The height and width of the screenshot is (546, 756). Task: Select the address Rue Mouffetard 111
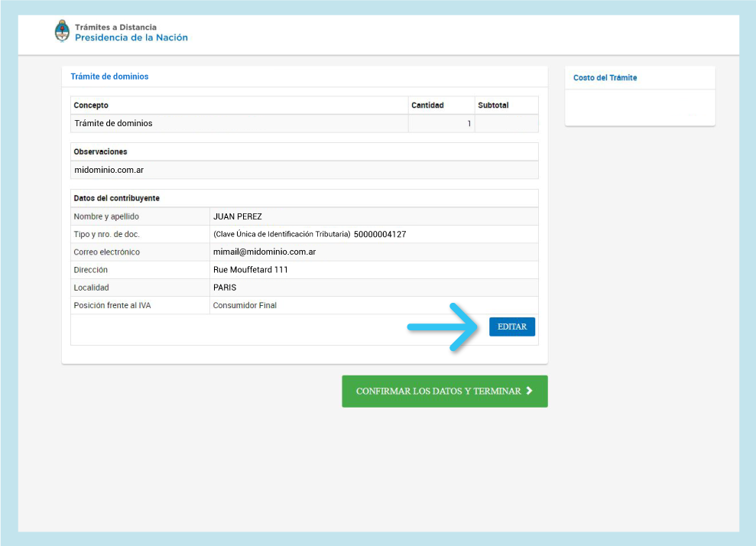[x=250, y=270]
